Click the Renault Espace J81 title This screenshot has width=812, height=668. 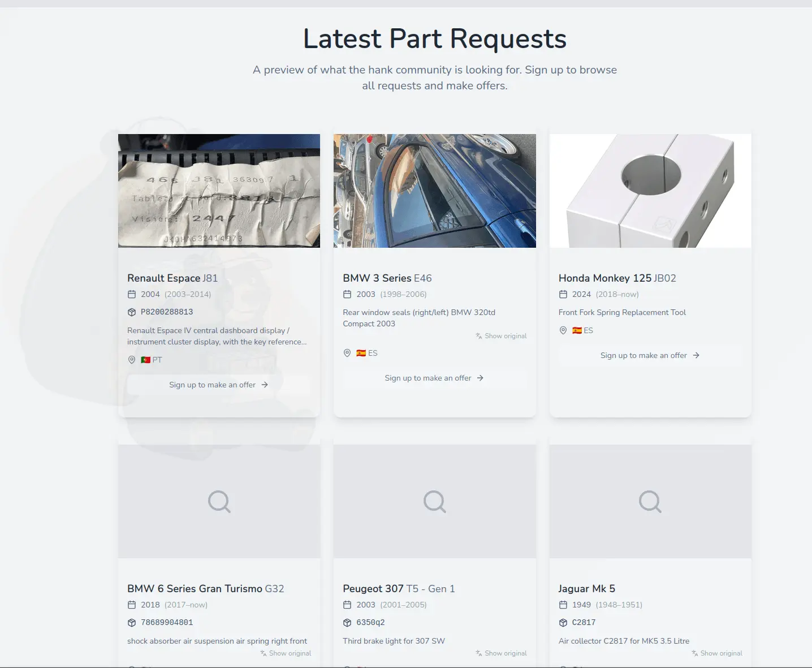172,278
